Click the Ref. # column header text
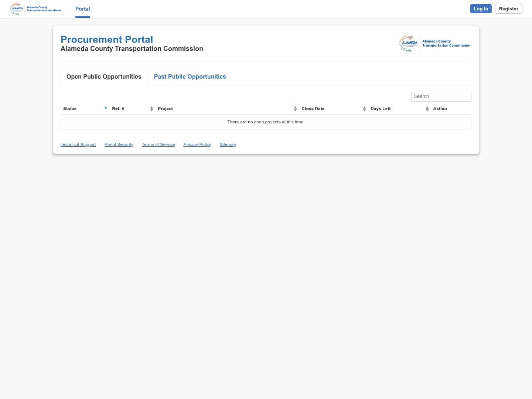 coord(118,109)
